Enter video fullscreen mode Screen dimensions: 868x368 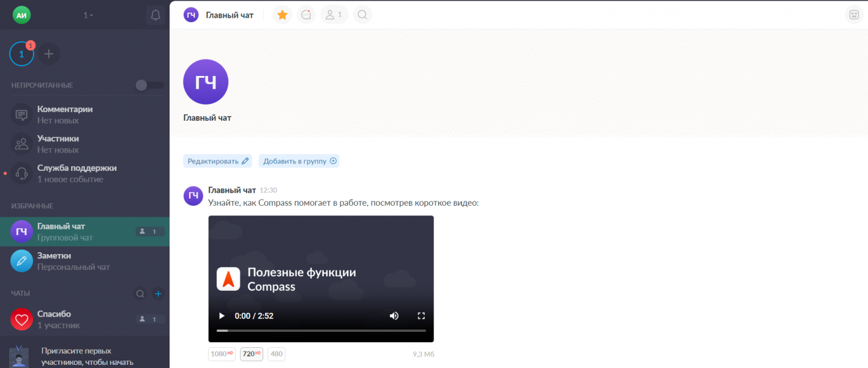(421, 316)
